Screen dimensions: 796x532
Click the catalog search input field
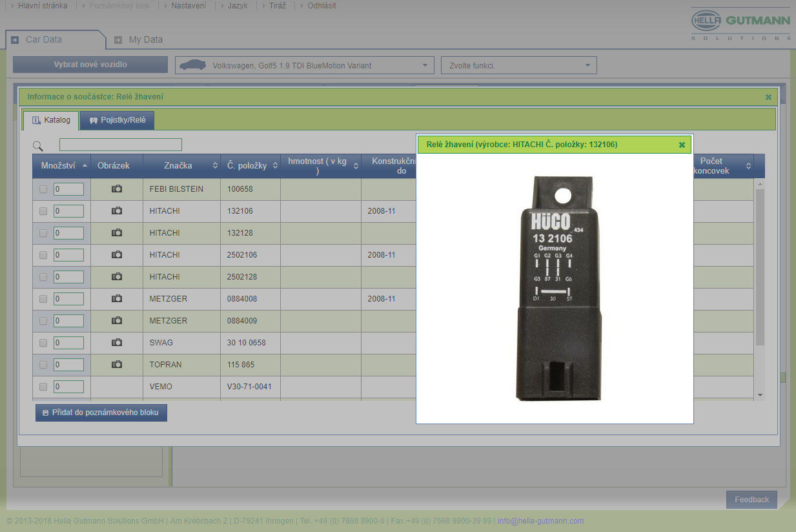[121, 145]
